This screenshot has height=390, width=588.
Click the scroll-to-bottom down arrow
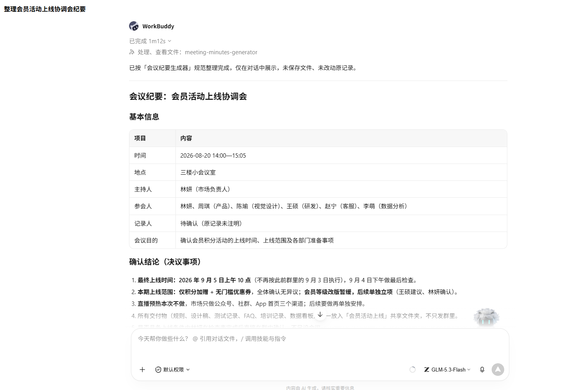pyautogui.click(x=320, y=315)
